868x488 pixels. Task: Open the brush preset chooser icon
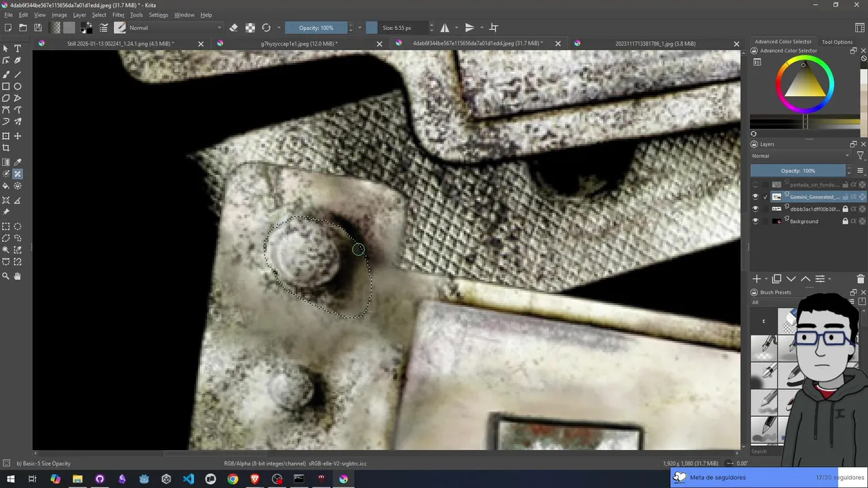(120, 28)
